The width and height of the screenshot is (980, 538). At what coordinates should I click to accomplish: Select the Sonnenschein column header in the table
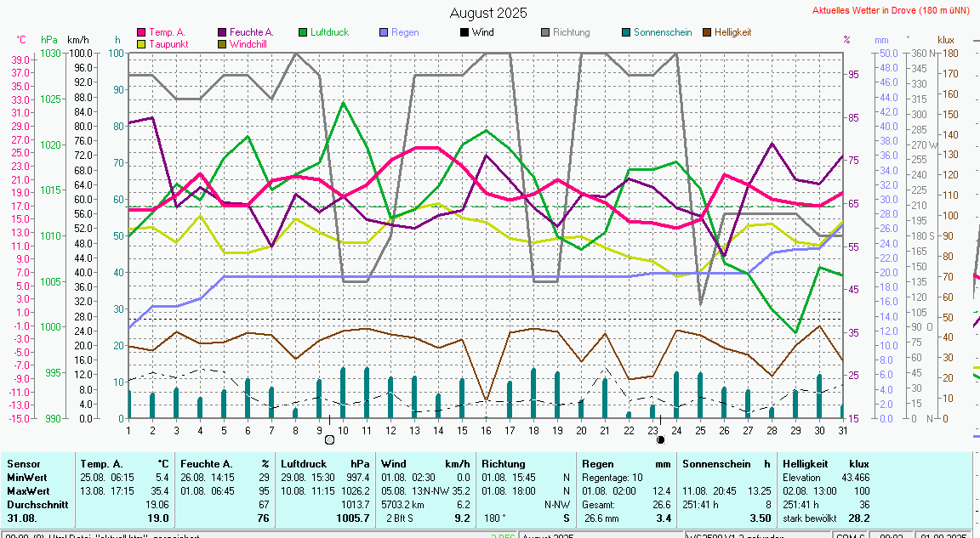point(715,464)
